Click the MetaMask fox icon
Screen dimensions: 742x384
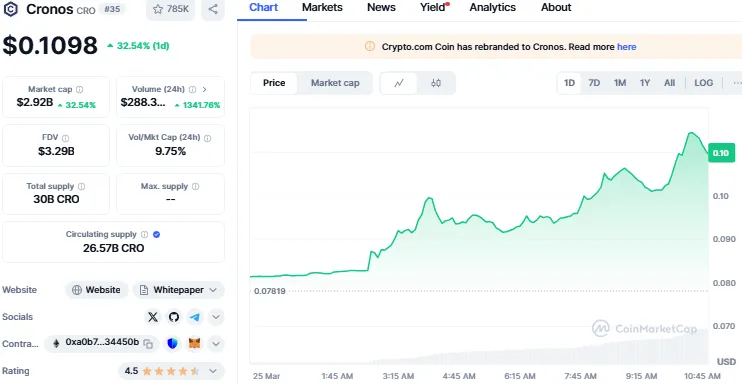coord(194,344)
